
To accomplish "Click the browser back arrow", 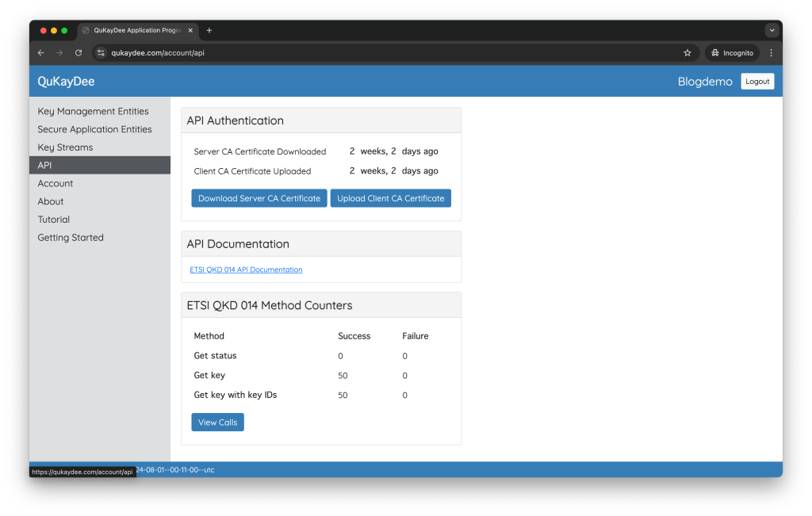I will pyautogui.click(x=41, y=53).
